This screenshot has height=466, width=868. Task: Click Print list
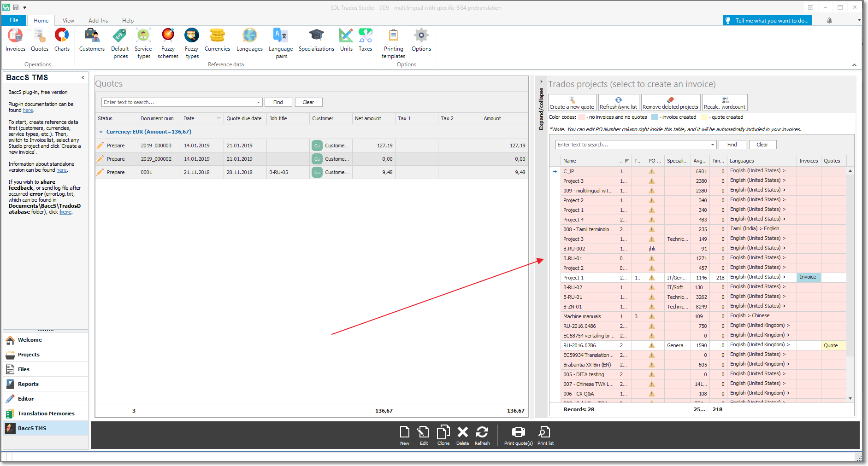[545, 436]
